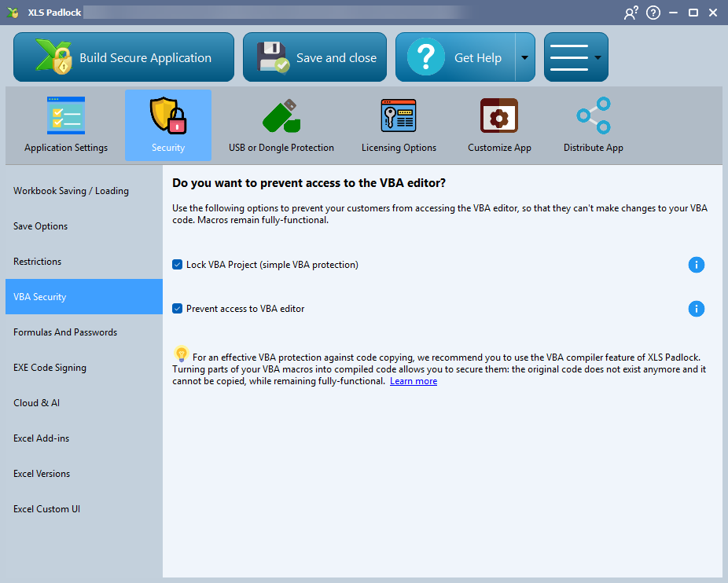
Task: Close the XLS Padlock window
Action: 713,13
